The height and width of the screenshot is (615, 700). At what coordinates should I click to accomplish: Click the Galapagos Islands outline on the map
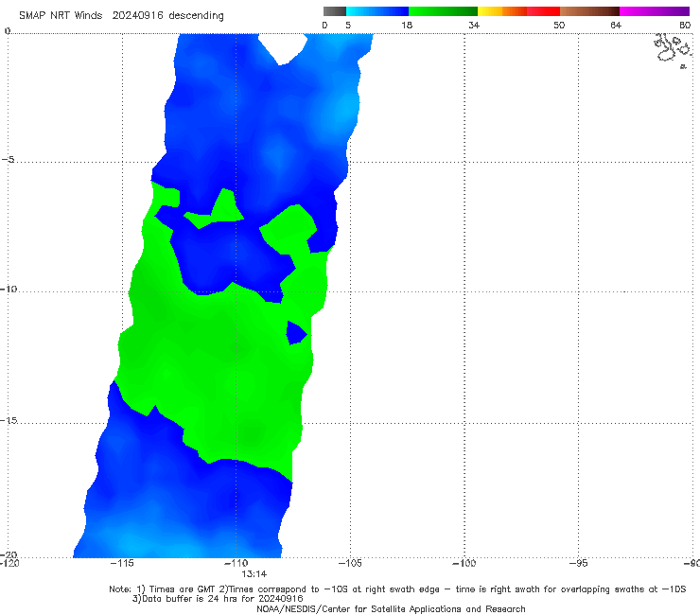[x=673, y=50]
